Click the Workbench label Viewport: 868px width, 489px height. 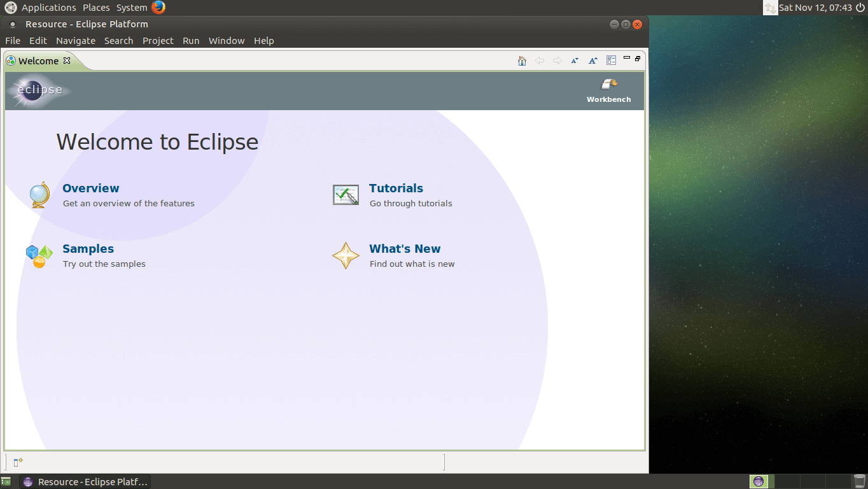tap(609, 99)
